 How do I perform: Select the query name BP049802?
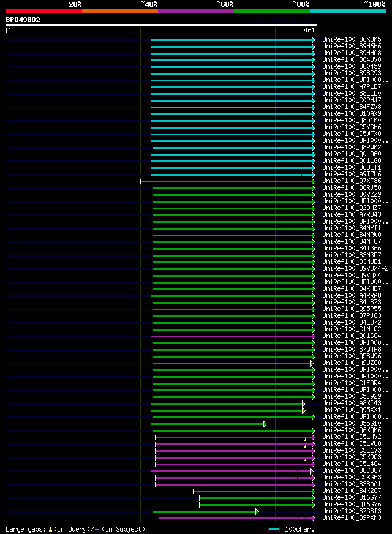pyautogui.click(x=23, y=20)
